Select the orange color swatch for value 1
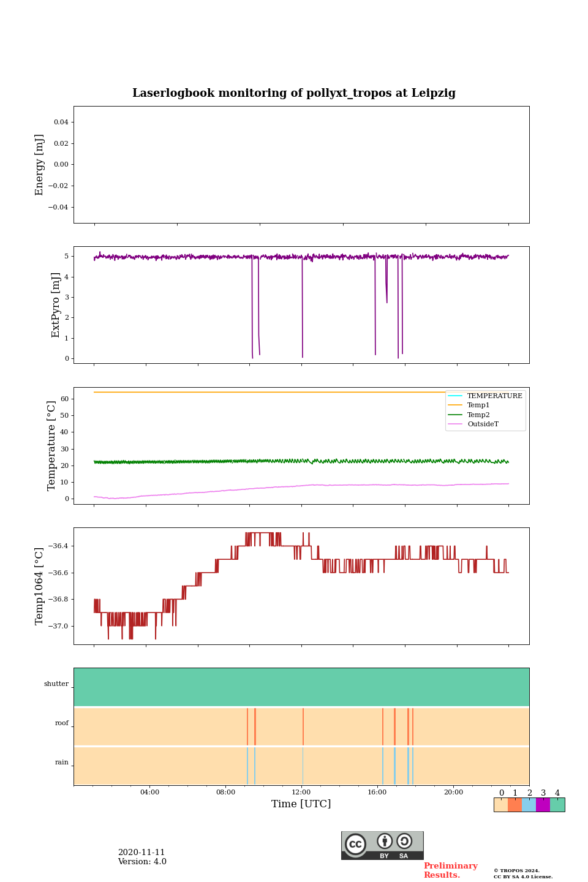Viewport: 588px width, 882px height. coord(514,805)
